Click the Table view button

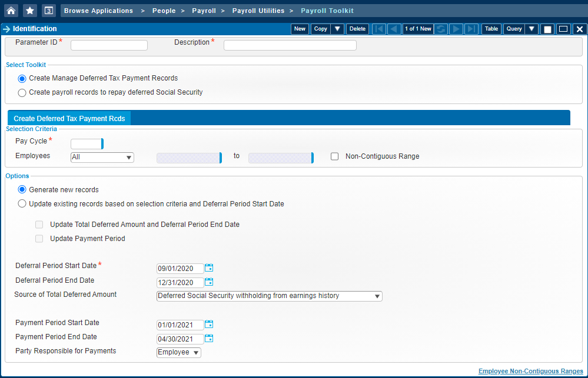(x=491, y=29)
